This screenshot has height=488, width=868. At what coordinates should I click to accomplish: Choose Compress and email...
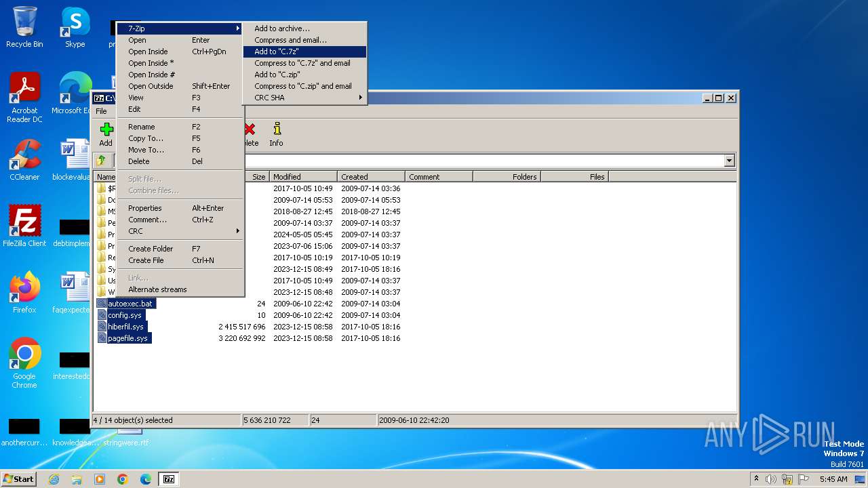coord(304,40)
